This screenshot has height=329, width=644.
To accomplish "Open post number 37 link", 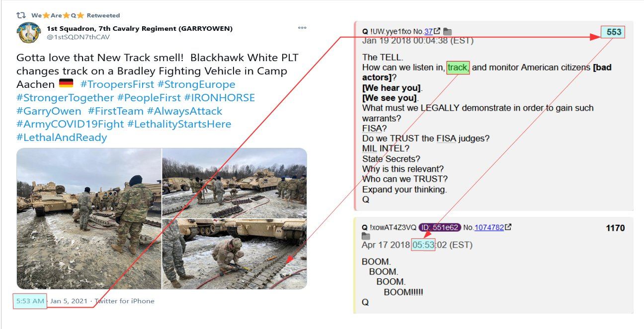I will point(428,32).
